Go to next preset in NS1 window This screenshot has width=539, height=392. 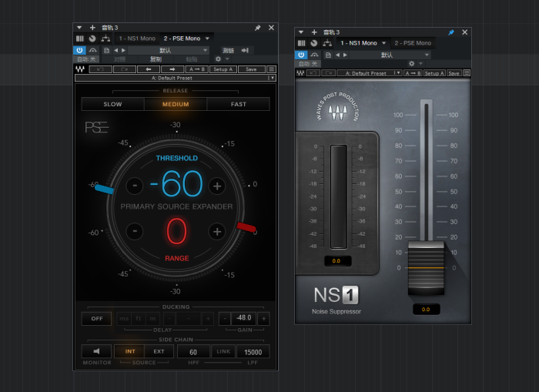(x=345, y=55)
